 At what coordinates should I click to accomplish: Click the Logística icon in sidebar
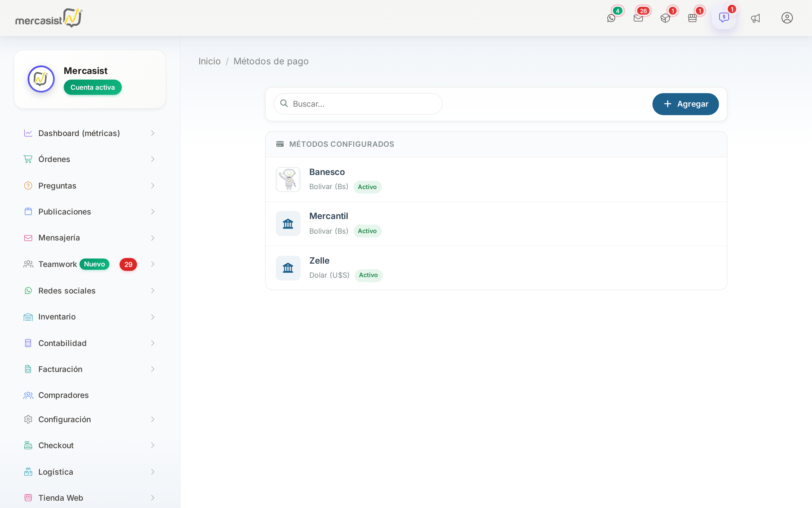pos(28,472)
